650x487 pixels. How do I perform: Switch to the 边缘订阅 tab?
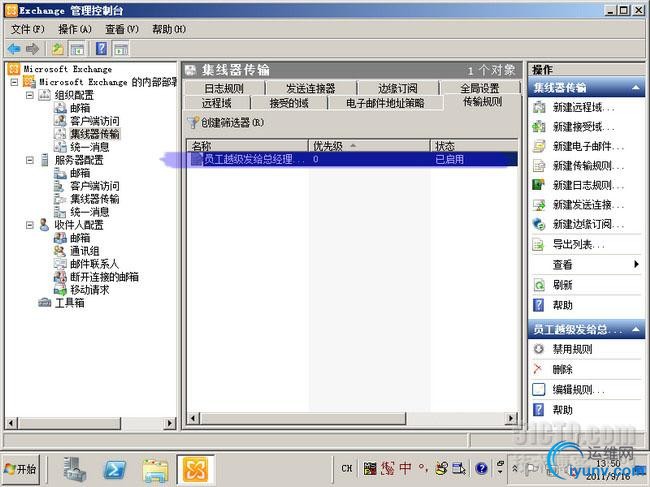click(x=398, y=88)
